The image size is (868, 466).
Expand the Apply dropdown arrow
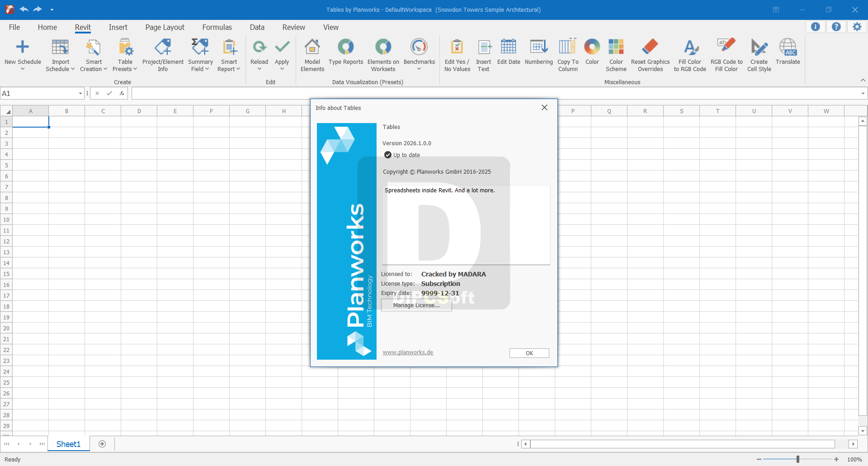(x=282, y=69)
